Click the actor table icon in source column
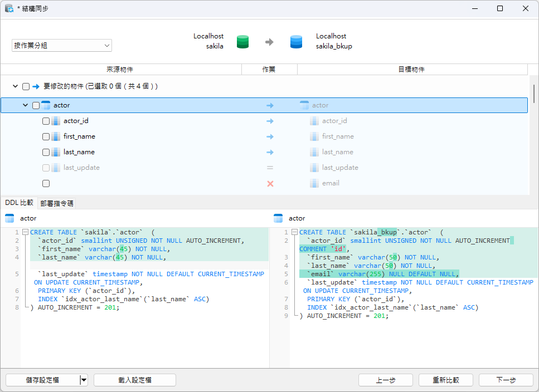539x392 pixels. [46, 105]
